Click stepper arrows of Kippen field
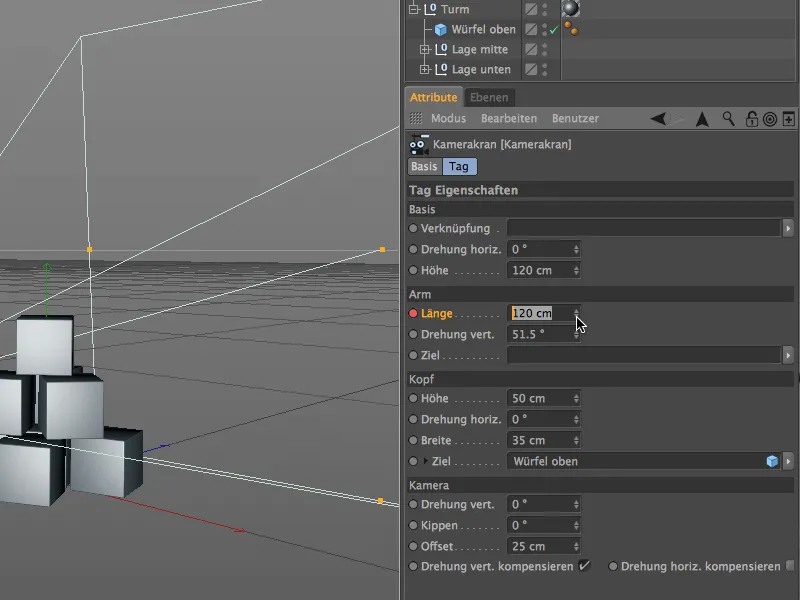Screen dimensions: 800x600 click(x=576, y=526)
